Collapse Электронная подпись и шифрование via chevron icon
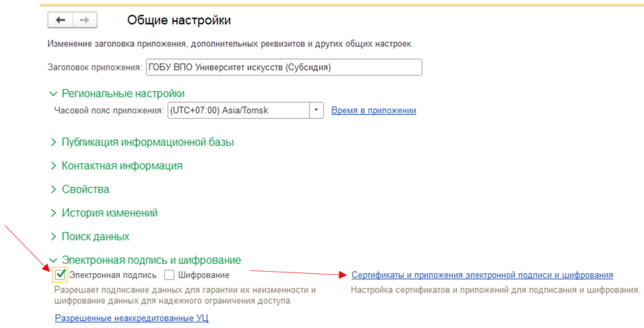 [53, 260]
